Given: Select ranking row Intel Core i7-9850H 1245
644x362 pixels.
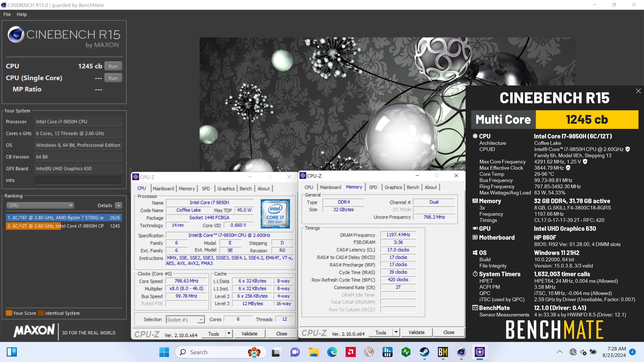Looking at the screenshot, I should click(x=64, y=226).
